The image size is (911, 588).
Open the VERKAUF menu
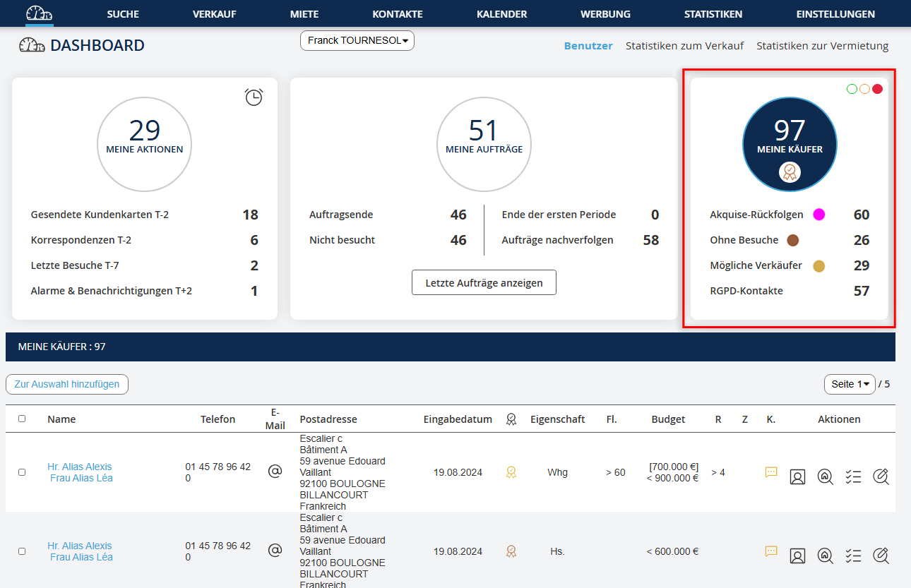click(214, 14)
